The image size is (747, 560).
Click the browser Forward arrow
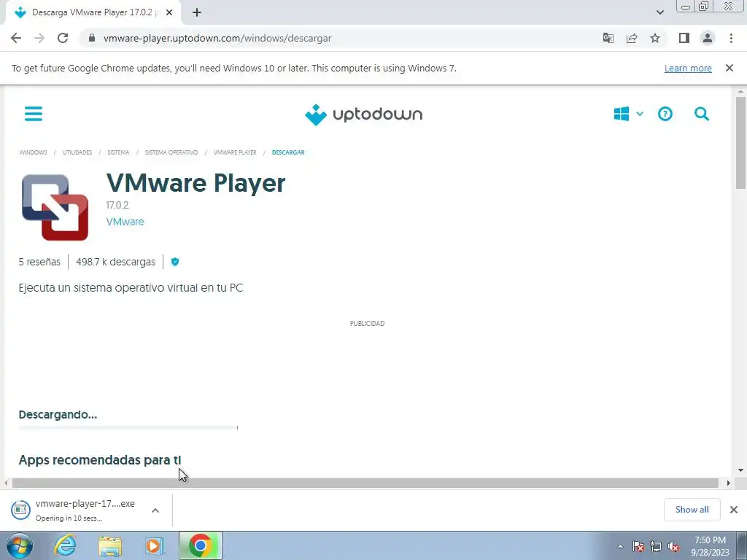pos(39,38)
